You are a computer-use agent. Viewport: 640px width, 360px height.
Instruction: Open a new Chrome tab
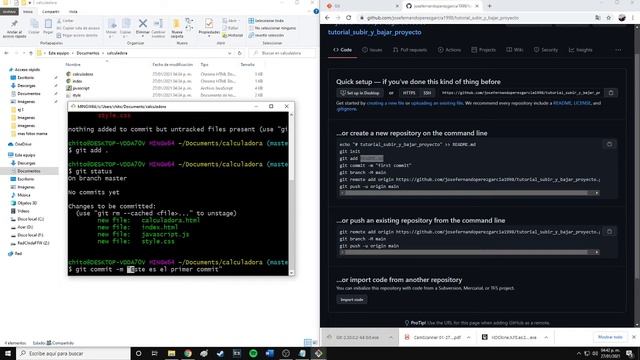coord(489,6)
